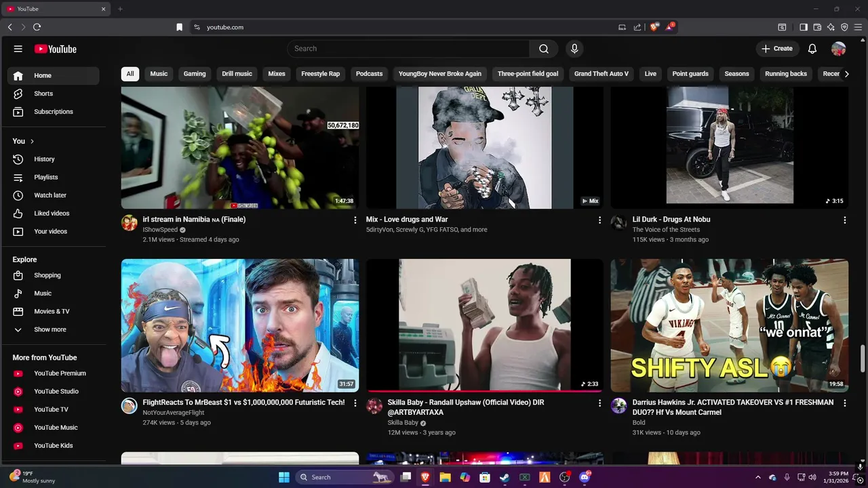The width and height of the screenshot is (868, 488).
Task: Open the SHIFTY ASL basketball thumbnail
Action: click(730, 325)
